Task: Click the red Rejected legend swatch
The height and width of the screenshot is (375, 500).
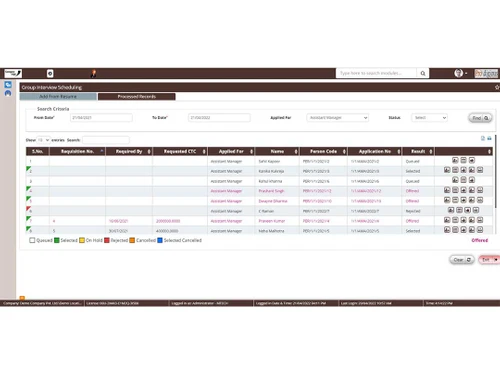Action: point(107,240)
